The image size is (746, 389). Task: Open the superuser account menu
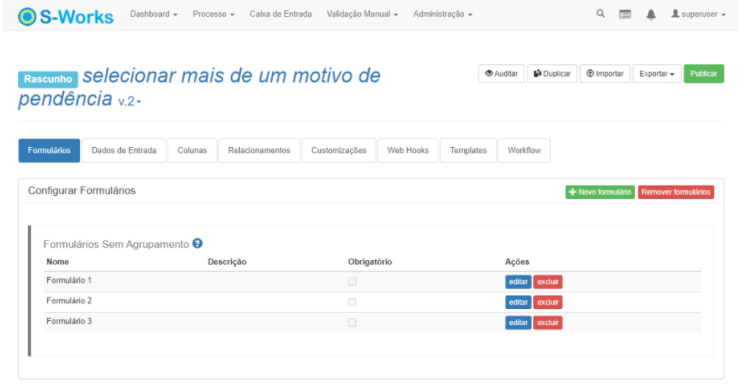pos(698,14)
